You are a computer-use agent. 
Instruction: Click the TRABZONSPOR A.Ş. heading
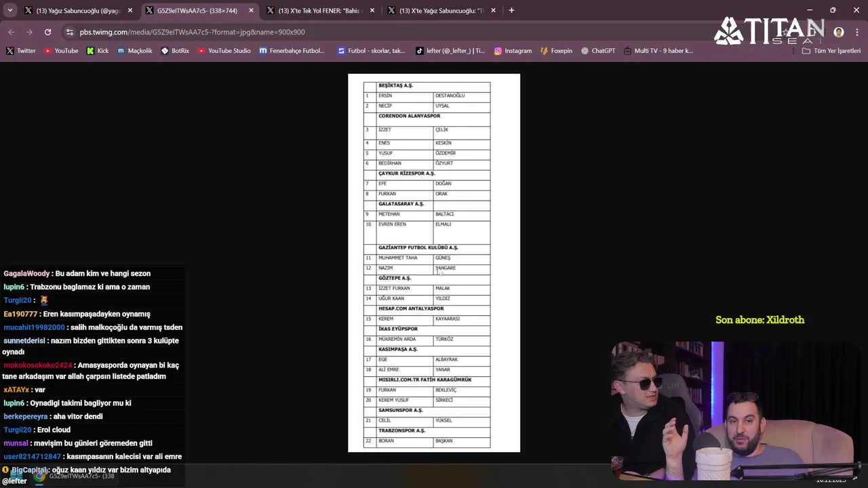click(401, 430)
